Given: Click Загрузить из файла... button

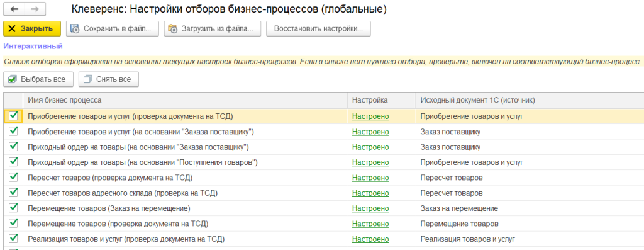Looking at the screenshot, I should (x=213, y=29).
